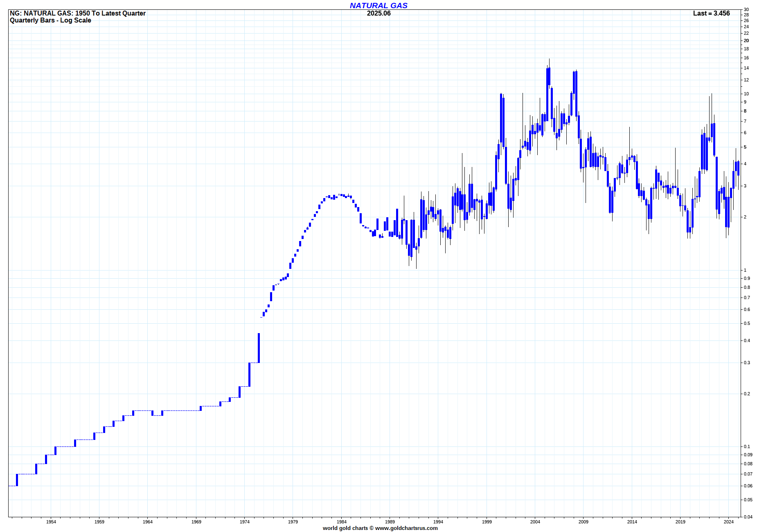The image size is (757, 532).
Task: Click the www.goldchartsrus.com footer credit
Action: click(406, 528)
